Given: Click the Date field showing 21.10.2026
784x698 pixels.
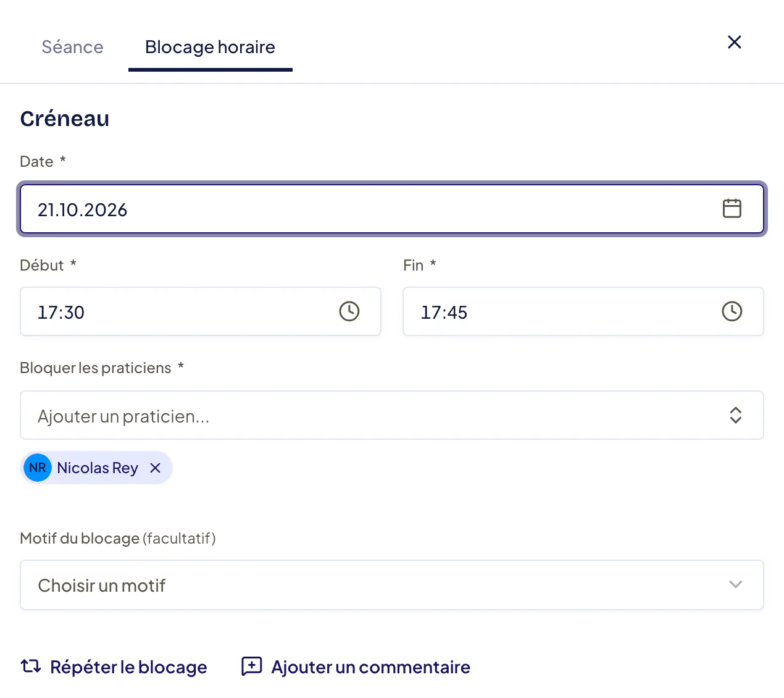Looking at the screenshot, I should click(x=392, y=209).
